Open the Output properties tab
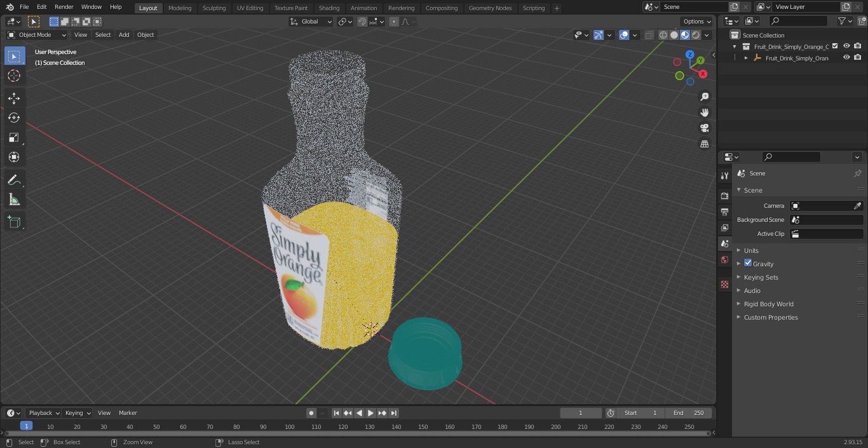 724,212
